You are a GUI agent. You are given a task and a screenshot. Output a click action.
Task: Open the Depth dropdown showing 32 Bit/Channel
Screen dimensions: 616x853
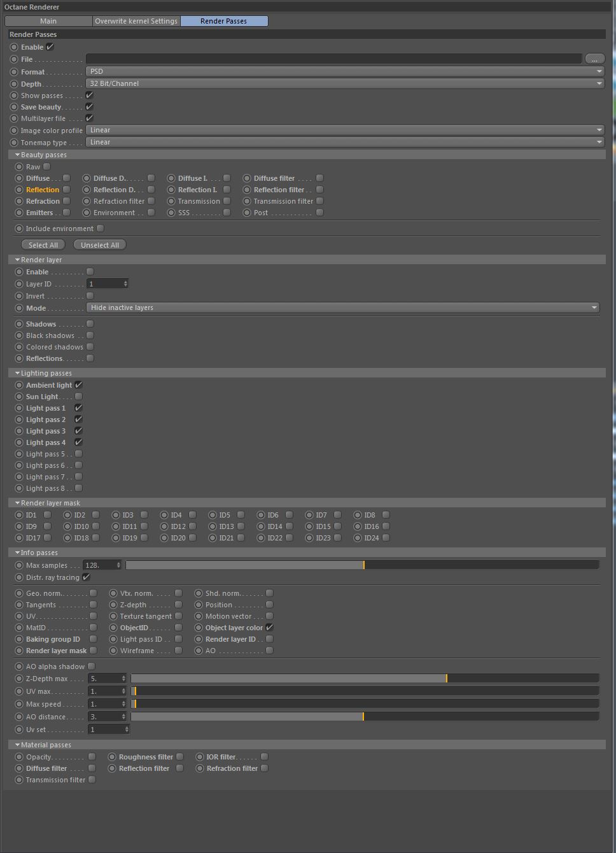click(345, 83)
